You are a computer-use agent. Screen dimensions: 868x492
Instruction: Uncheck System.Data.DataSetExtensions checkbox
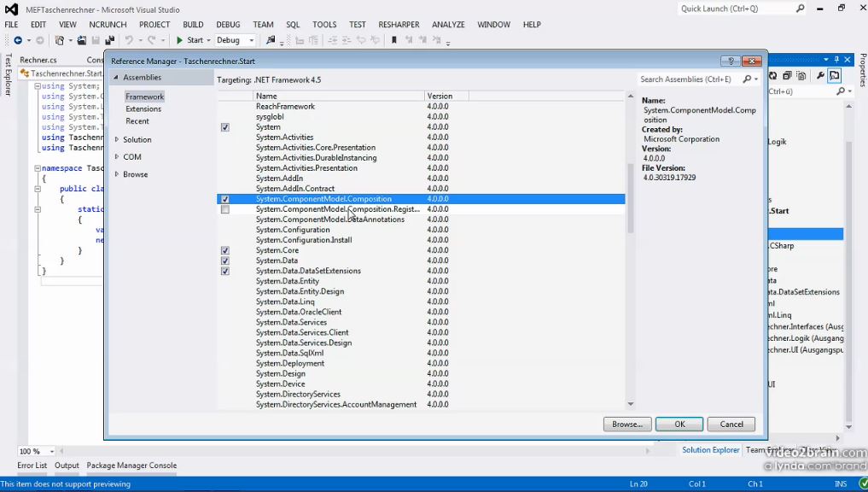(225, 271)
